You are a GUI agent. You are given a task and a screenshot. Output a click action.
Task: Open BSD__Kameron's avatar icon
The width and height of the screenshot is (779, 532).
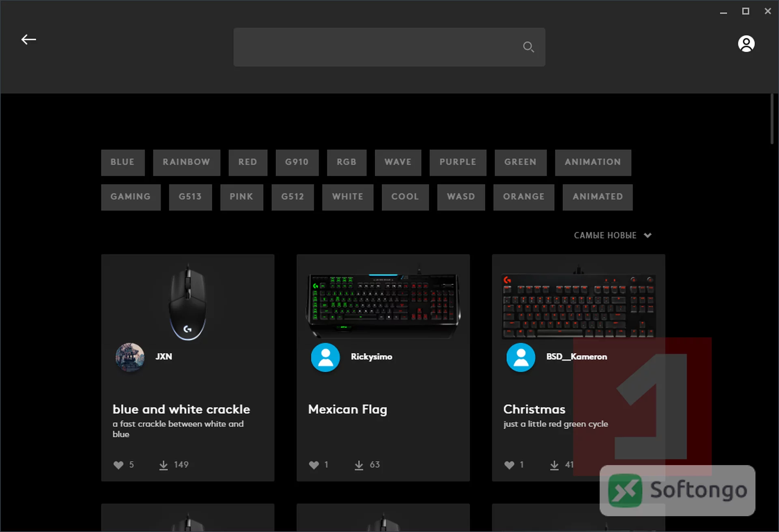click(521, 357)
